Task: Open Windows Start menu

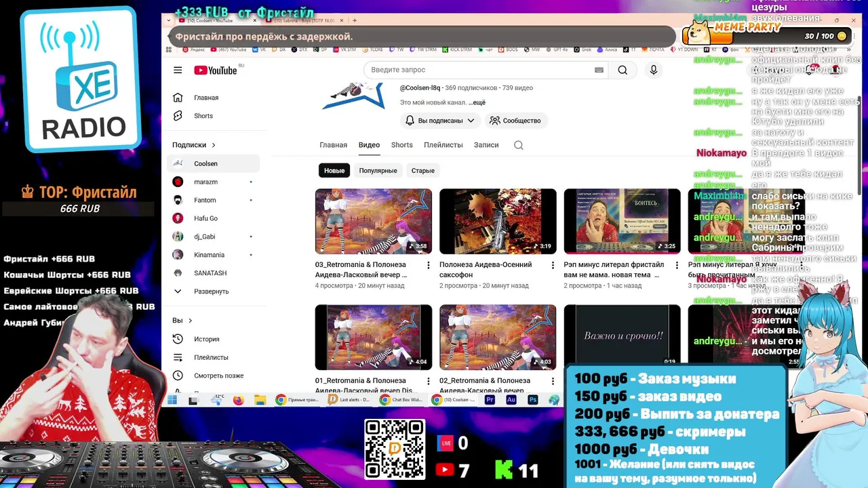Action: click(x=172, y=400)
